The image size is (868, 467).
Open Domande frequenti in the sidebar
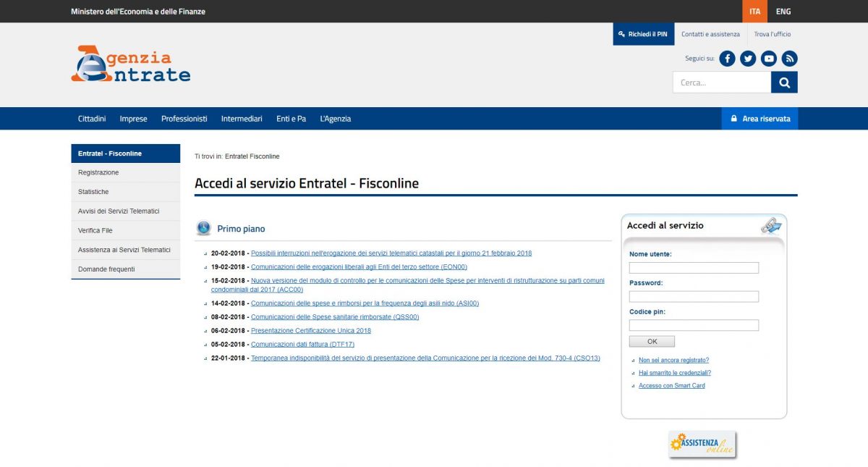pos(126,269)
